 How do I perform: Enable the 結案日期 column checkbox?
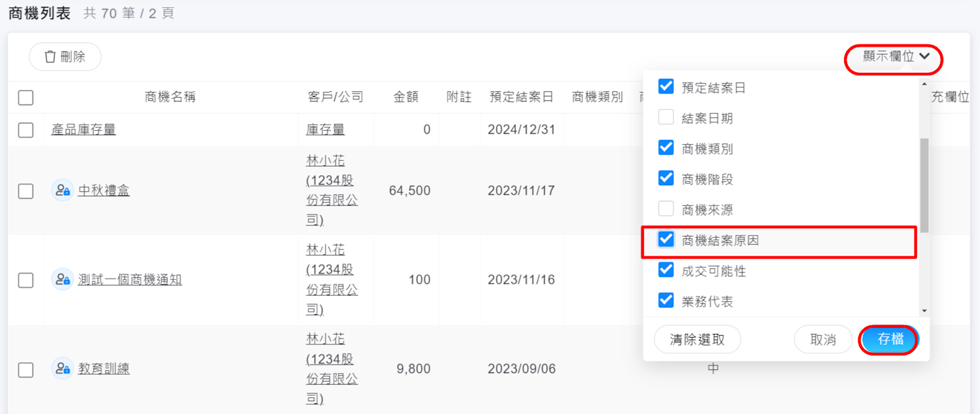pos(666,117)
